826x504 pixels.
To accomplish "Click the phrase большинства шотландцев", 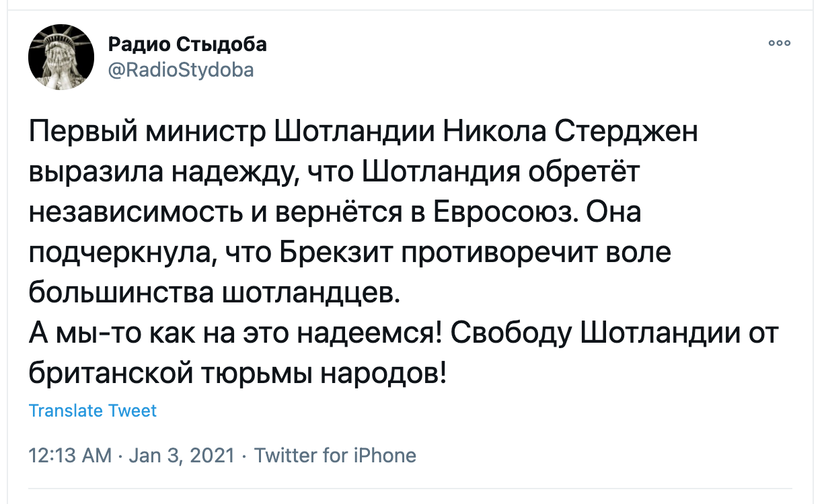I will [214, 292].
